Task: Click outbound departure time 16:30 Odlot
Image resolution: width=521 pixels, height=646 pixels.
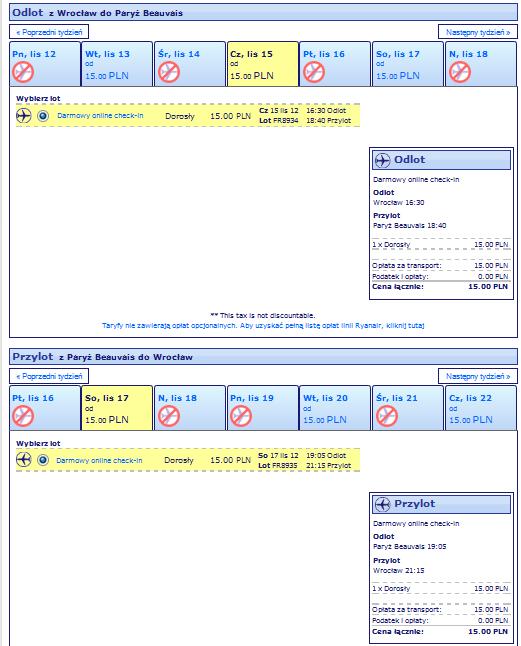Action: 326,111
